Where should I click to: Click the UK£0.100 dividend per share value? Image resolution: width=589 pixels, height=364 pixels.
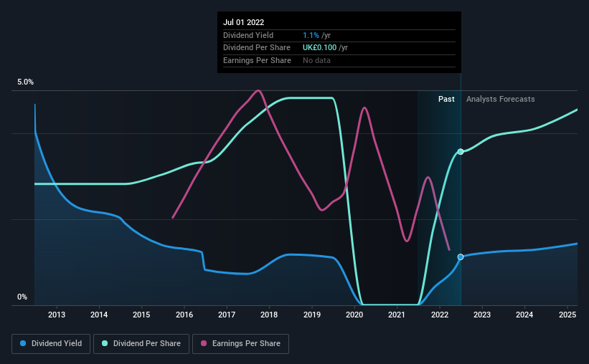[x=320, y=48]
